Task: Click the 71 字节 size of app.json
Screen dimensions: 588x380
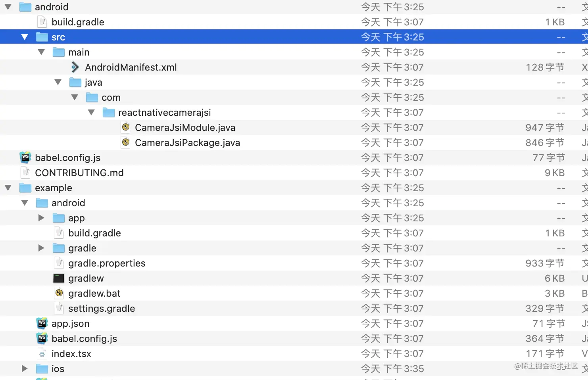Action: pyautogui.click(x=549, y=323)
